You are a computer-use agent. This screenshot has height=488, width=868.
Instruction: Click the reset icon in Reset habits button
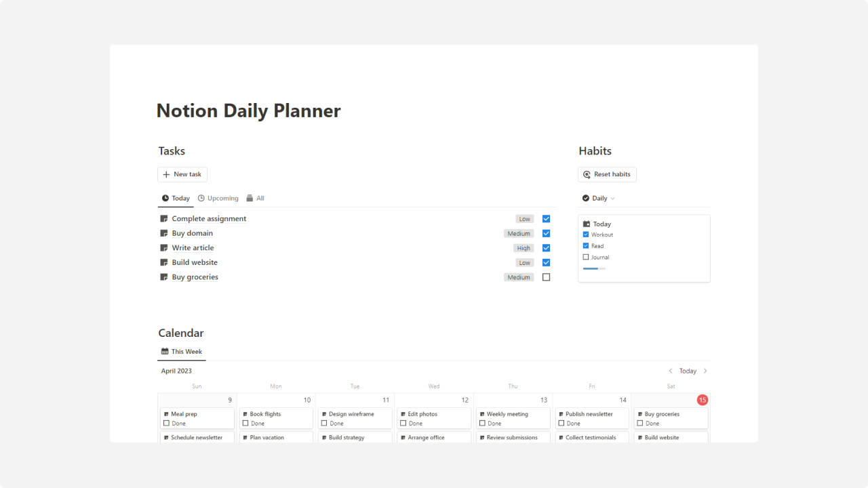(587, 174)
